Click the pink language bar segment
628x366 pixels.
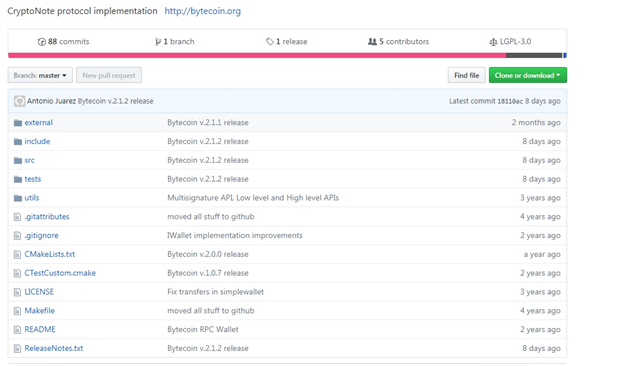[x=257, y=55]
